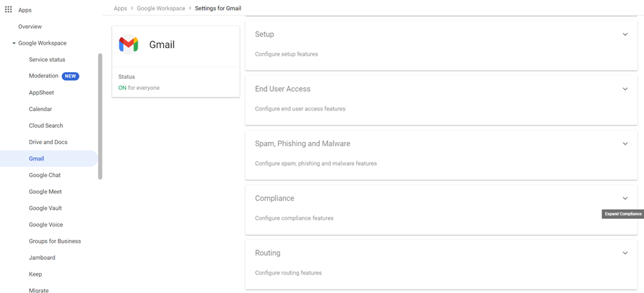Viewport: 644px width, 293px height.
Task: Select Keep in the sidebar
Action: [x=36, y=274]
